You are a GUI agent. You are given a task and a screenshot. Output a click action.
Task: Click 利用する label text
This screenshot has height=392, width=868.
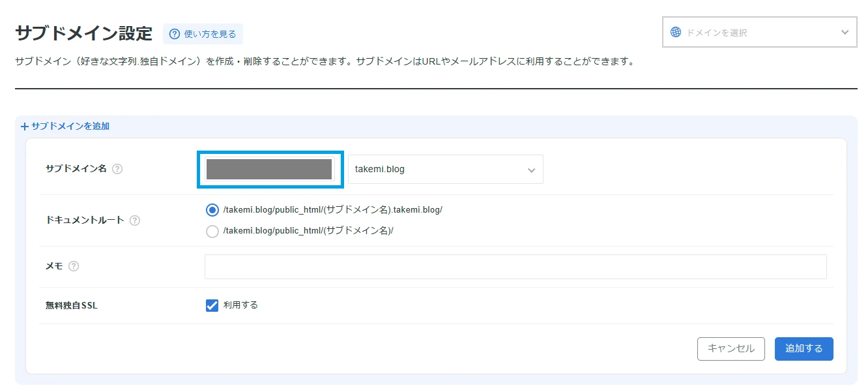pos(240,305)
